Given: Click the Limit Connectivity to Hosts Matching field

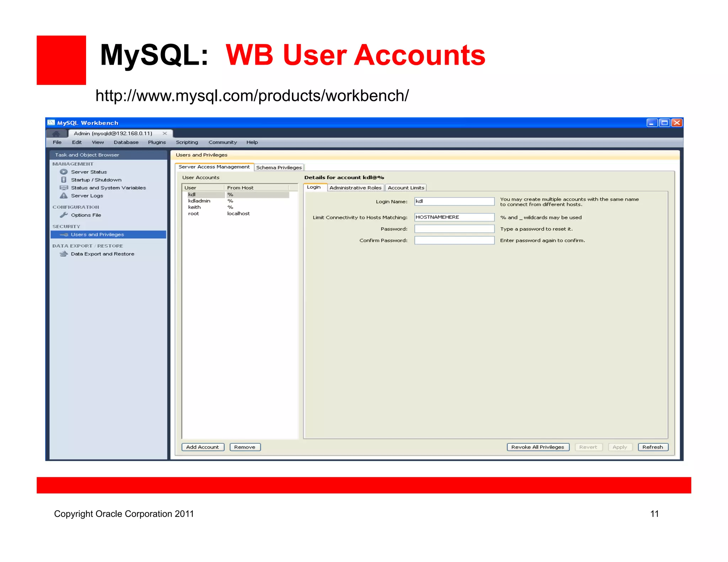Looking at the screenshot, I should (454, 217).
